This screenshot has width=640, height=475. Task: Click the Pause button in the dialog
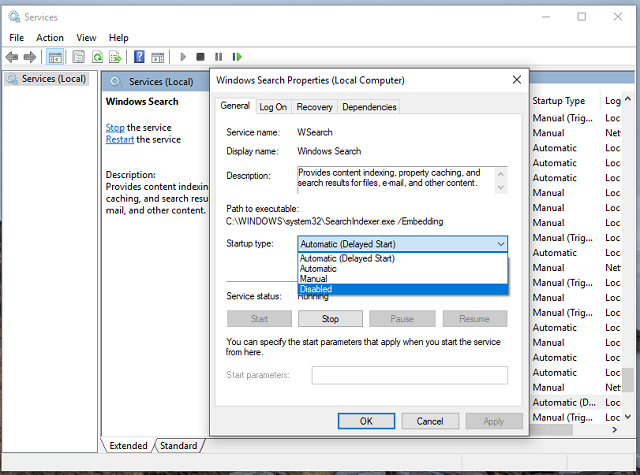click(x=402, y=319)
